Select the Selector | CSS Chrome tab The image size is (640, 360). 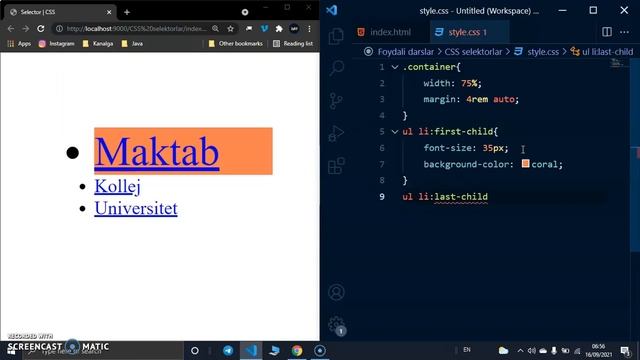(60, 12)
